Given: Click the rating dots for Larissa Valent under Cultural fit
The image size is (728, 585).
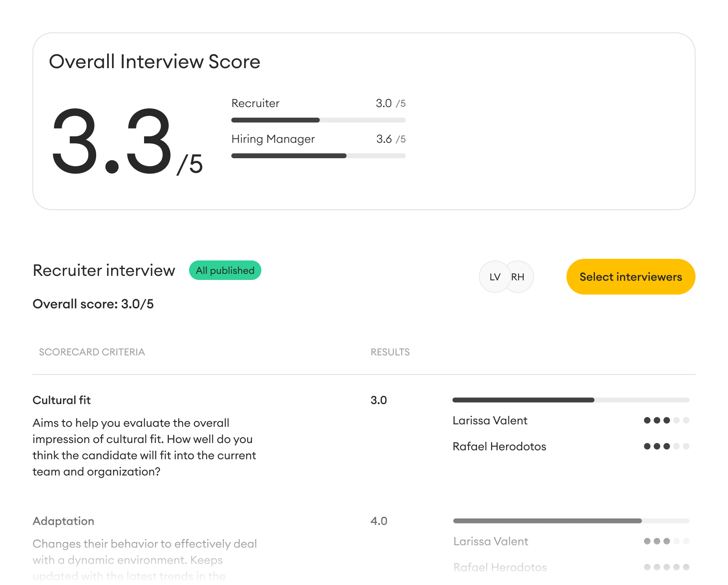Looking at the screenshot, I should click(666, 421).
